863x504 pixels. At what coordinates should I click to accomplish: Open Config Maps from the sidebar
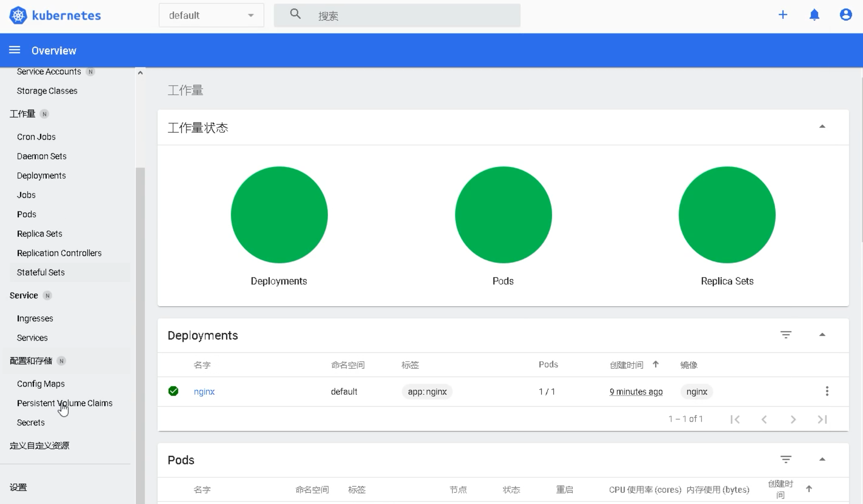tap(41, 383)
